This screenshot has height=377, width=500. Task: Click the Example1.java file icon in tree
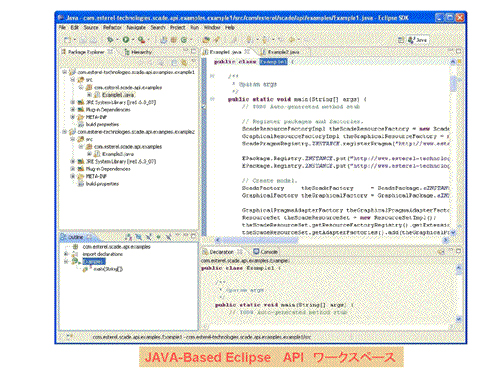click(97, 95)
